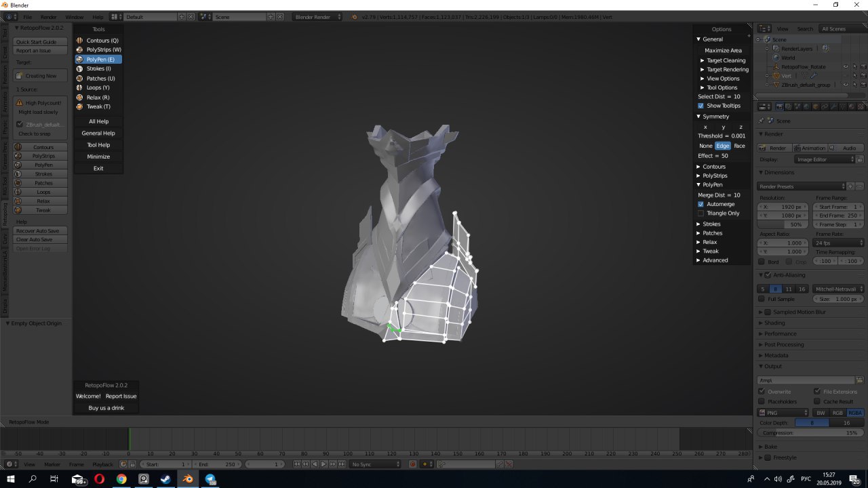Enable Triangle Only checkbox
This screenshot has width=868, height=488.
[701, 213]
